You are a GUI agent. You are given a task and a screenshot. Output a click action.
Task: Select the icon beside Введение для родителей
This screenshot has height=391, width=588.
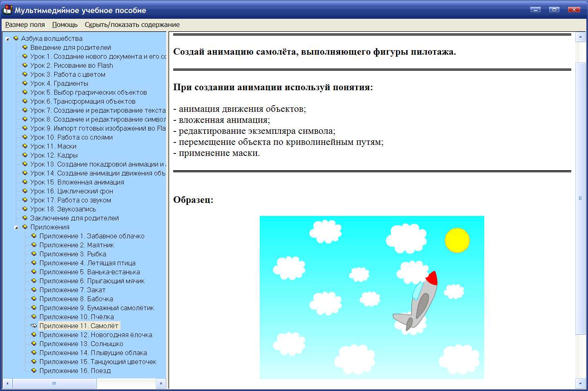(24, 47)
